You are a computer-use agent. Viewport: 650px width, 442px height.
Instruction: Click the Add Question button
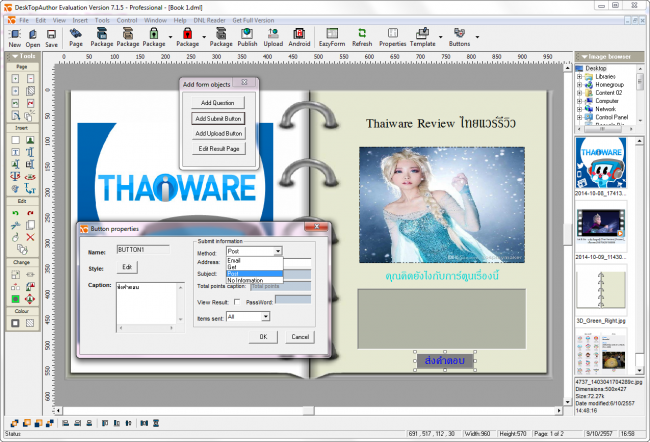[218, 103]
